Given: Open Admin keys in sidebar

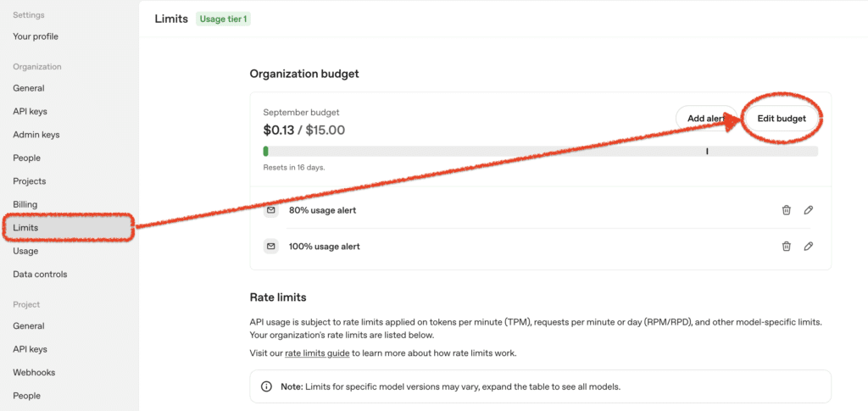Looking at the screenshot, I should [x=36, y=135].
